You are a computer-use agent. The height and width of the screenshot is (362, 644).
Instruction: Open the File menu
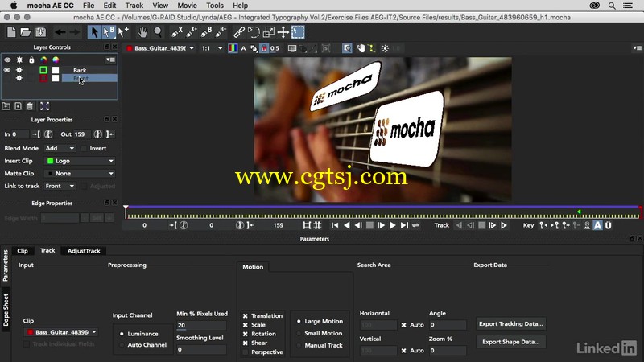(x=89, y=6)
